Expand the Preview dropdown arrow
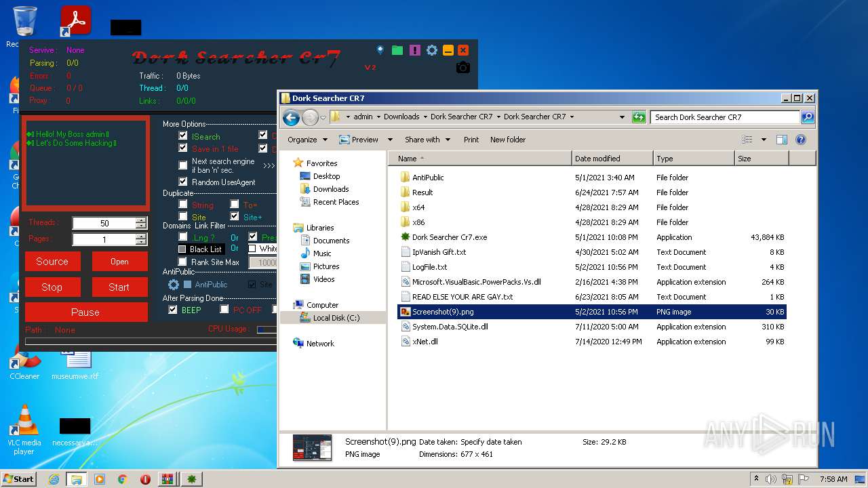Screen dimensions: 868x488 [x=390, y=140]
